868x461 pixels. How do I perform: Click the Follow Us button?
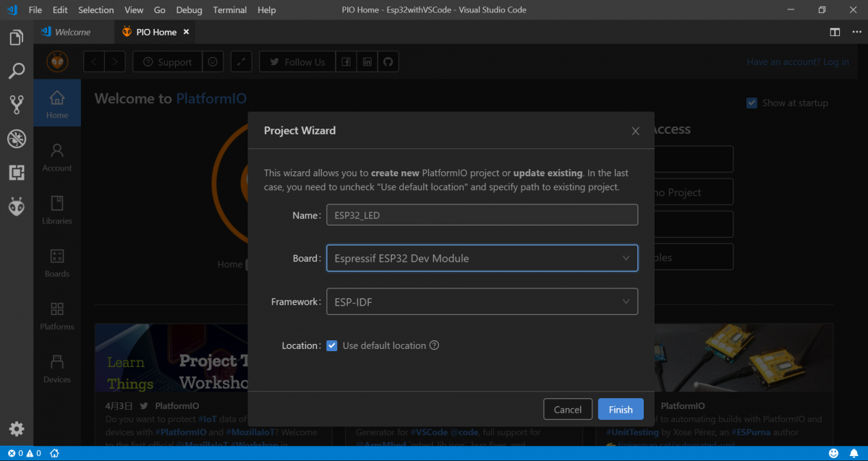coord(297,62)
